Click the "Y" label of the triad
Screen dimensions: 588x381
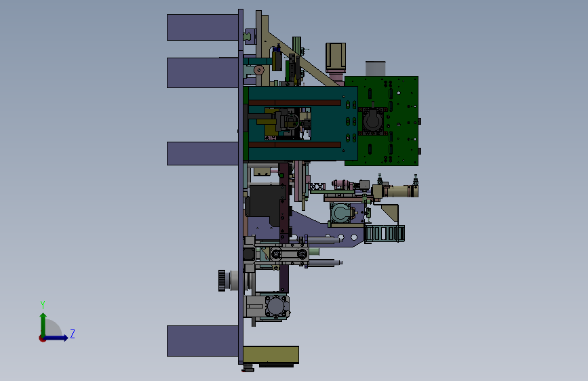(x=43, y=304)
